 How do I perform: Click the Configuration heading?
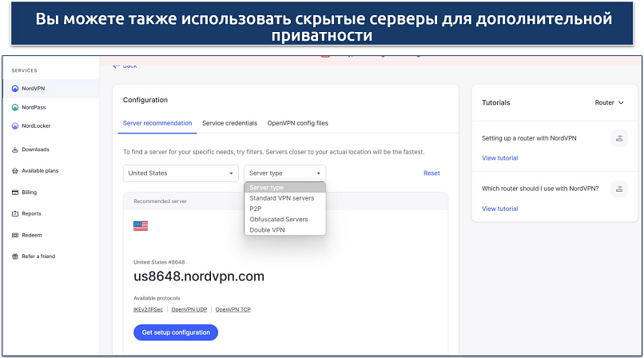coord(145,100)
